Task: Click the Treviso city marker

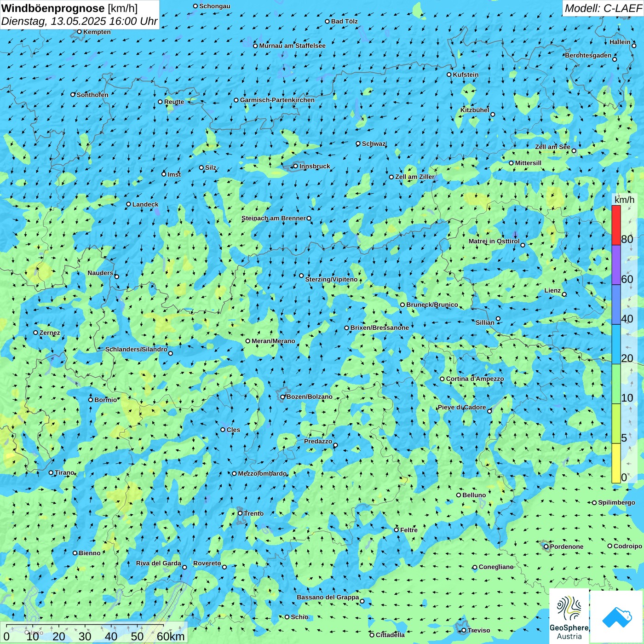Action: [464, 630]
